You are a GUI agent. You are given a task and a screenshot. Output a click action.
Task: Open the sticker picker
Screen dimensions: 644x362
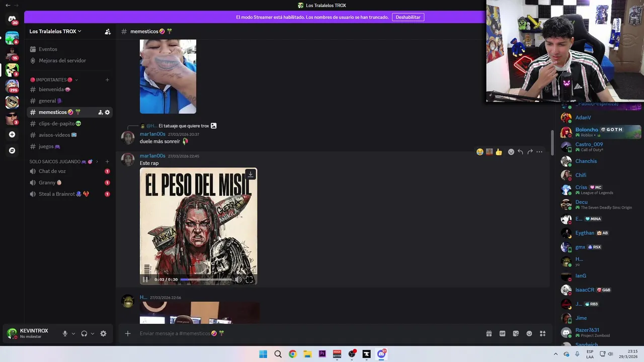coord(516,333)
